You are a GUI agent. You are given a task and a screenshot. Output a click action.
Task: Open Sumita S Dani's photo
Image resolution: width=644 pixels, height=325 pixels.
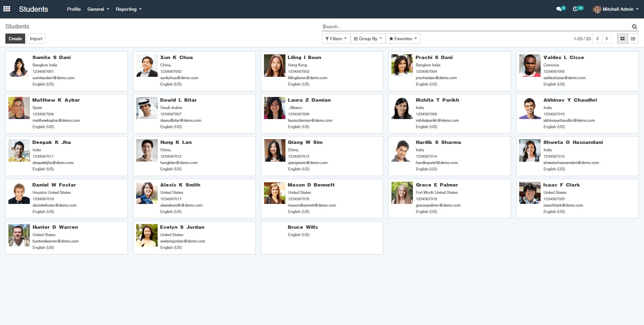click(x=19, y=66)
